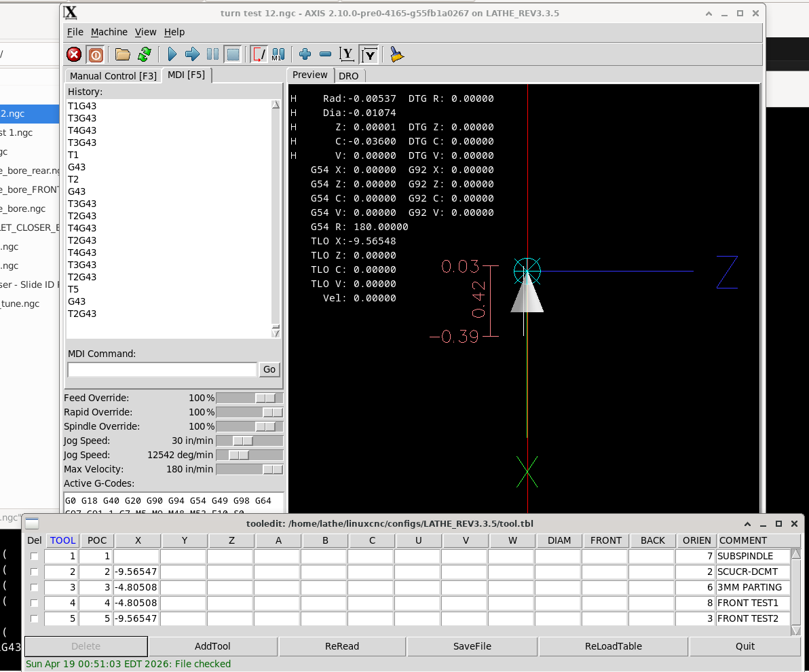
Task: Run the program with play icon
Action: click(172, 54)
